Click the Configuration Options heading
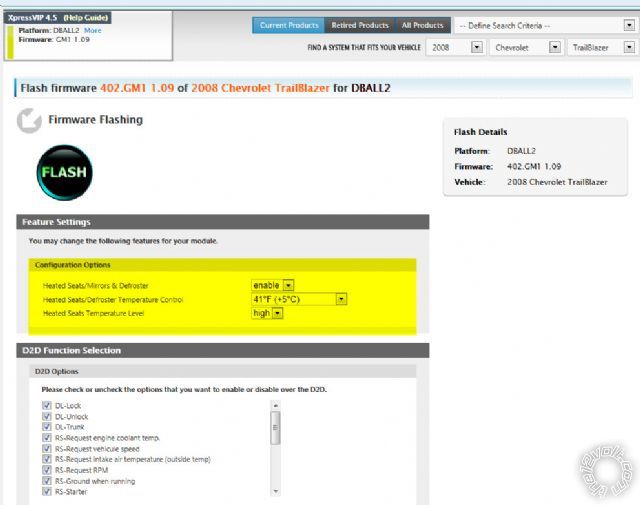Screen dimensions: 640x505 coord(73,265)
